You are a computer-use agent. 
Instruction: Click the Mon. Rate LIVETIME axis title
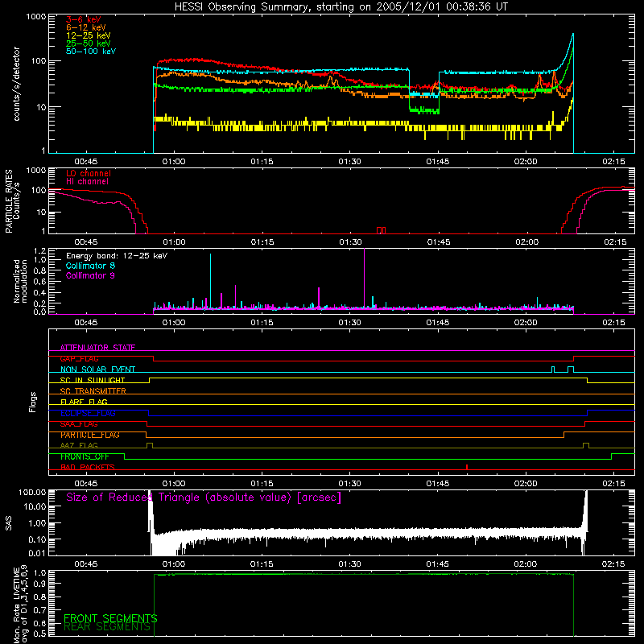pyautogui.click(x=20, y=604)
